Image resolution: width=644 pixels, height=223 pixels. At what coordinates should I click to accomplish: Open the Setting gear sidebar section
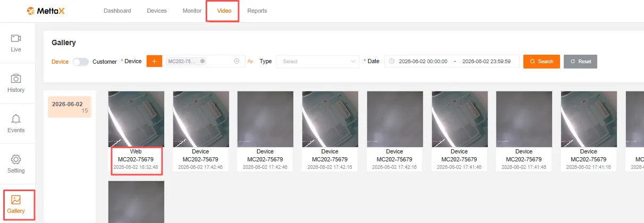coord(16,164)
